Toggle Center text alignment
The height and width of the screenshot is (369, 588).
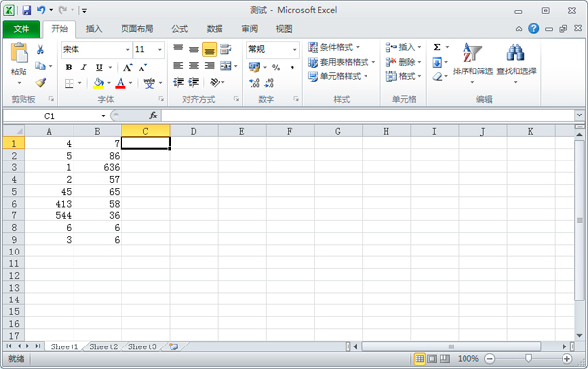click(x=194, y=66)
